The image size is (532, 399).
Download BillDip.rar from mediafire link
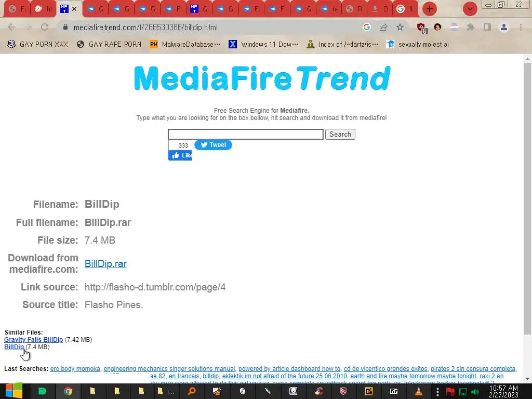point(105,263)
